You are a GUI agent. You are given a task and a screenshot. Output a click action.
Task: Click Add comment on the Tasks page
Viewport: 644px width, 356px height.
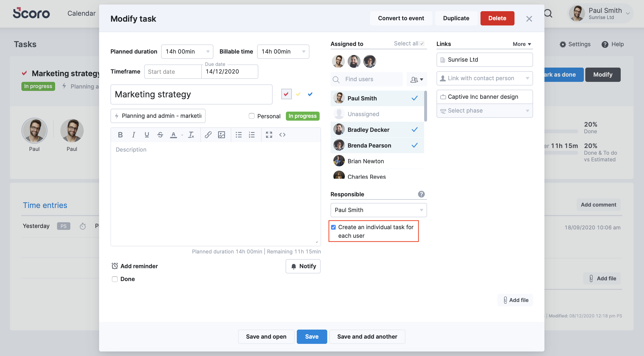599,205
